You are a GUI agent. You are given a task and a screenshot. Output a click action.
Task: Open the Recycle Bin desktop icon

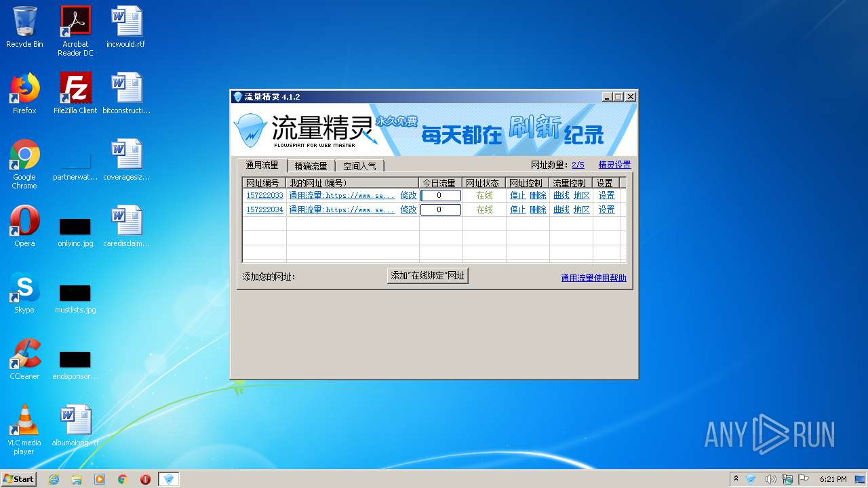(24, 27)
